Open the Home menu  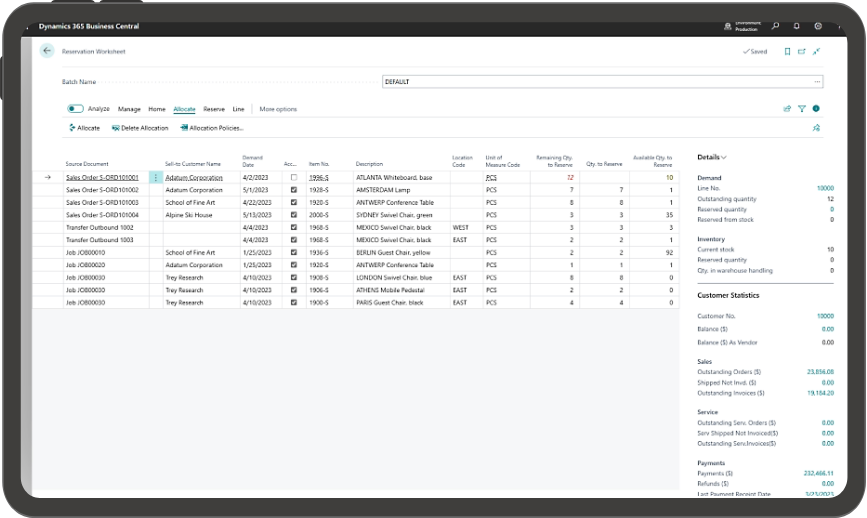pos(156,109)
